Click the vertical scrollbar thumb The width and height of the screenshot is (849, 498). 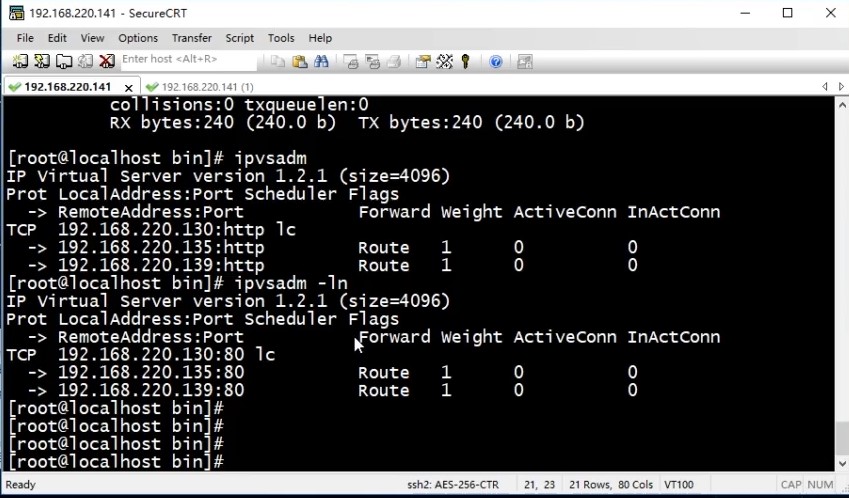(842, 437)
